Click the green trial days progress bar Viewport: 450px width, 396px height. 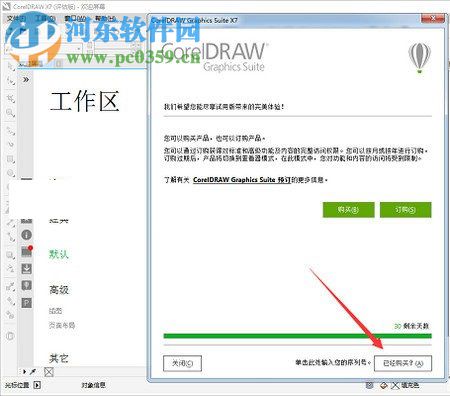click(x=297, y=336)
